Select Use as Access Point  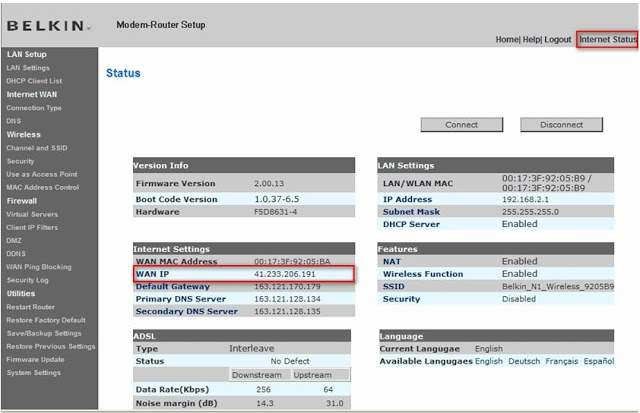40,174
